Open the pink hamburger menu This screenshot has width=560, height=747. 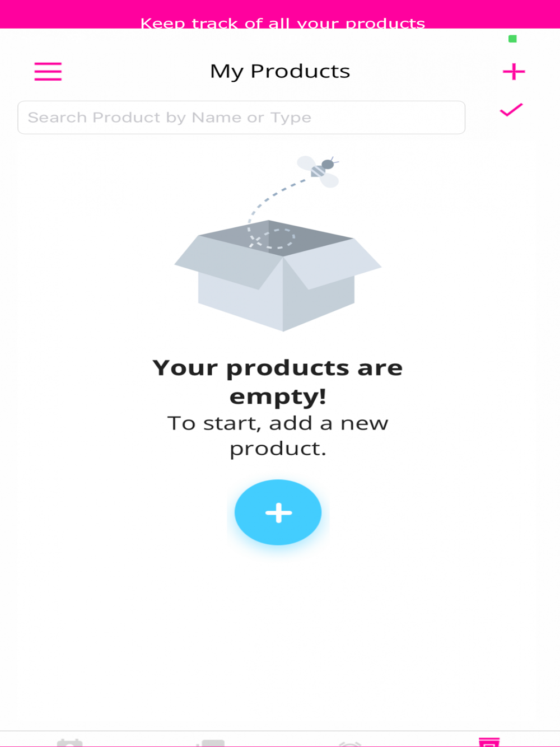click(48, 72)
